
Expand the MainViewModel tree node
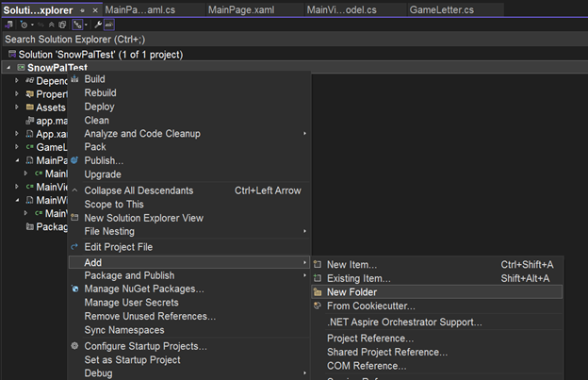pos(17,187)
